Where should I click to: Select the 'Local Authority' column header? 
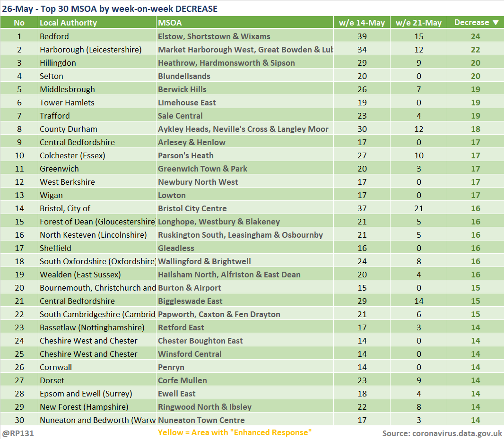[x=97, y=23]
